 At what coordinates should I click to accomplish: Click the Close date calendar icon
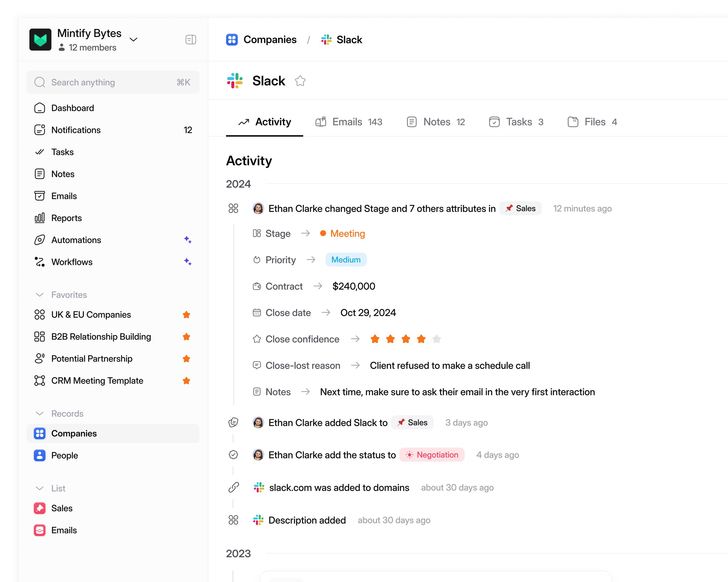[x=257, y=313]
